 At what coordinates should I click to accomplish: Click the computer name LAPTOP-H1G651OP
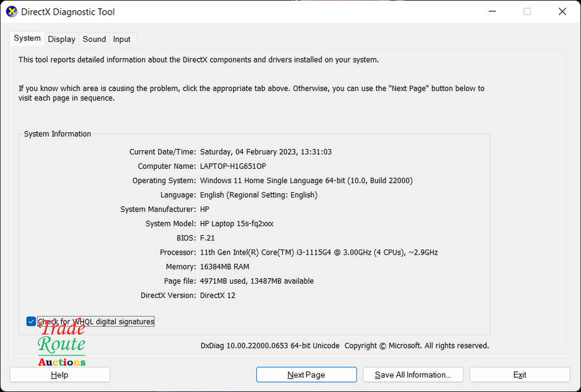point(233,166)
